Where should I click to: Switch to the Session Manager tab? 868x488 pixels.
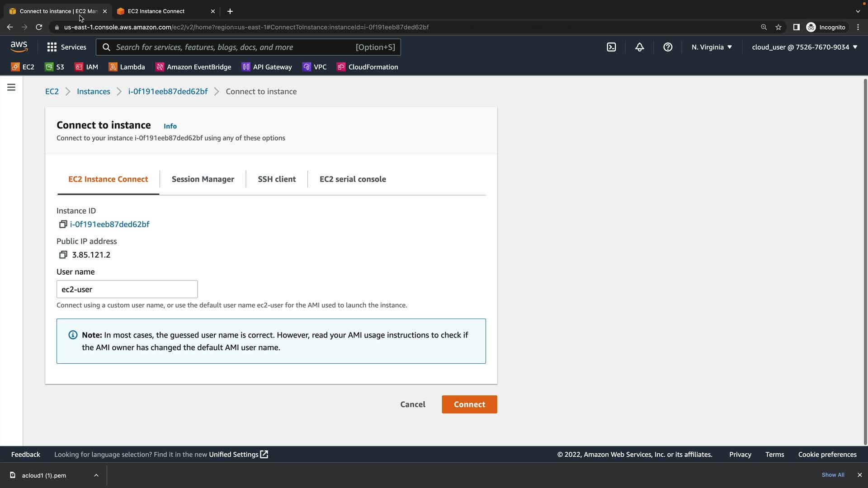click(x=203, y=179)
